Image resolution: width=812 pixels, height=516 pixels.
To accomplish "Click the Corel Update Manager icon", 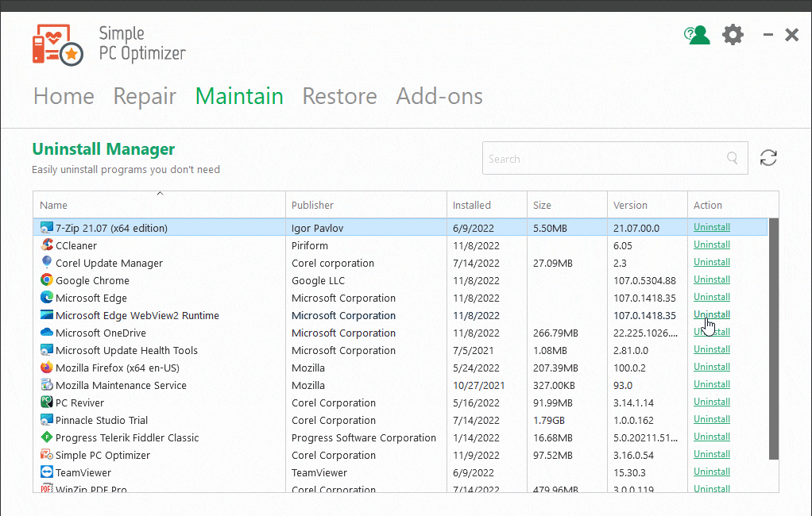I will (x=47, y=263).
